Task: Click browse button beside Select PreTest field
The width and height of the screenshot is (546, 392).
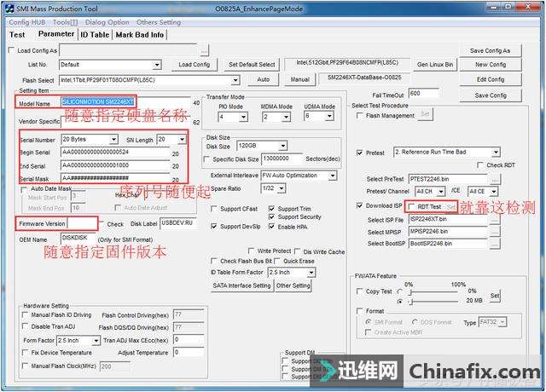Action: coord(495,180)
